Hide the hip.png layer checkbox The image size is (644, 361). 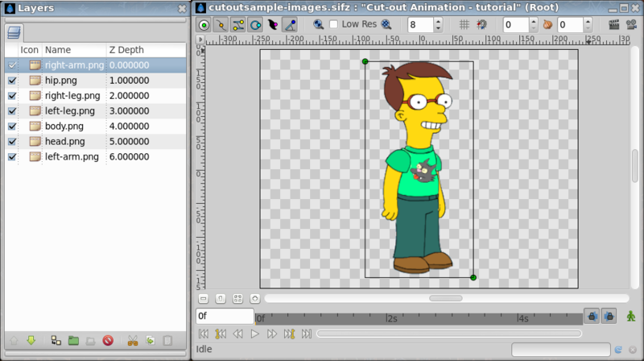12,81
